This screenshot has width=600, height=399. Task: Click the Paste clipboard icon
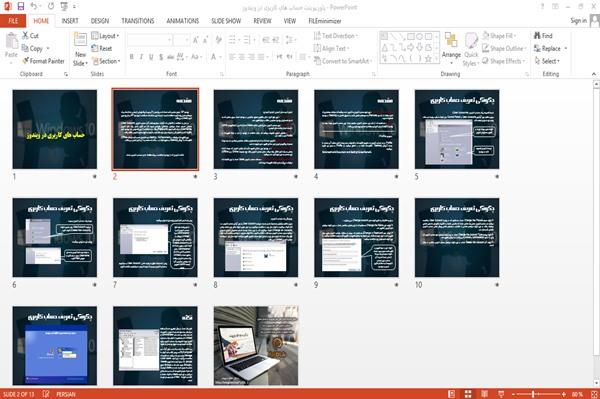11,41
